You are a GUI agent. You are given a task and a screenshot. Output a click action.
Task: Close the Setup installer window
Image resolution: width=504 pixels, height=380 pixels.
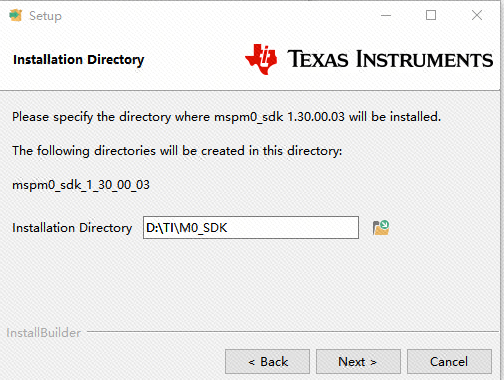pyautogui.click(x=477, y=15)
